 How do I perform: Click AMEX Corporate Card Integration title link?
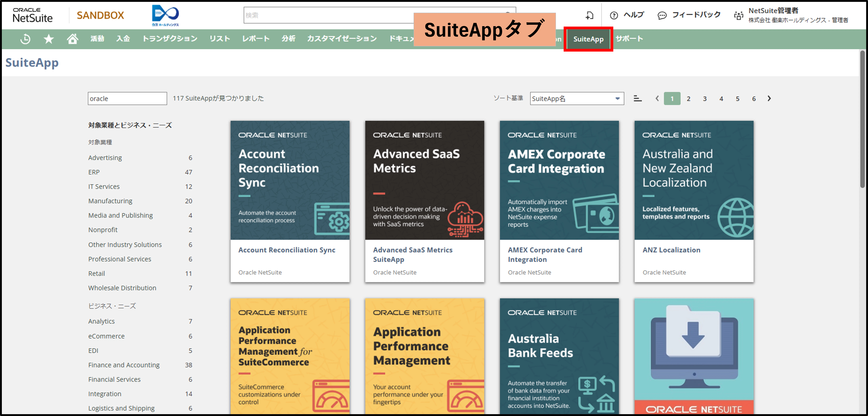click(x=545, y=255)
